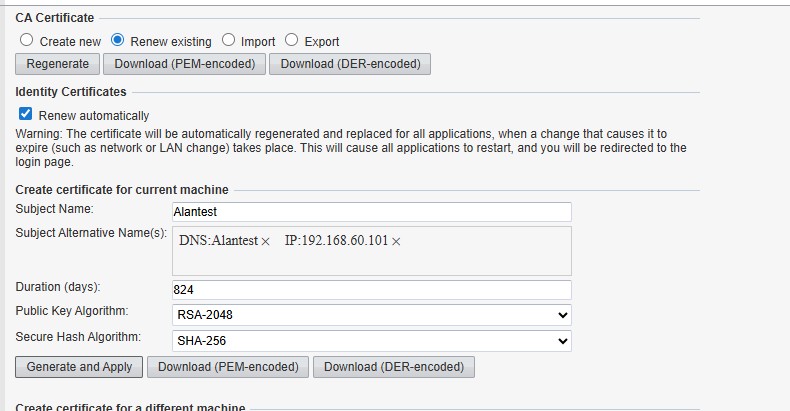Image resolution: width=790 pixels, height=411 pixels.
Task: Choose the Export radio option
Action: click(292, 41)
